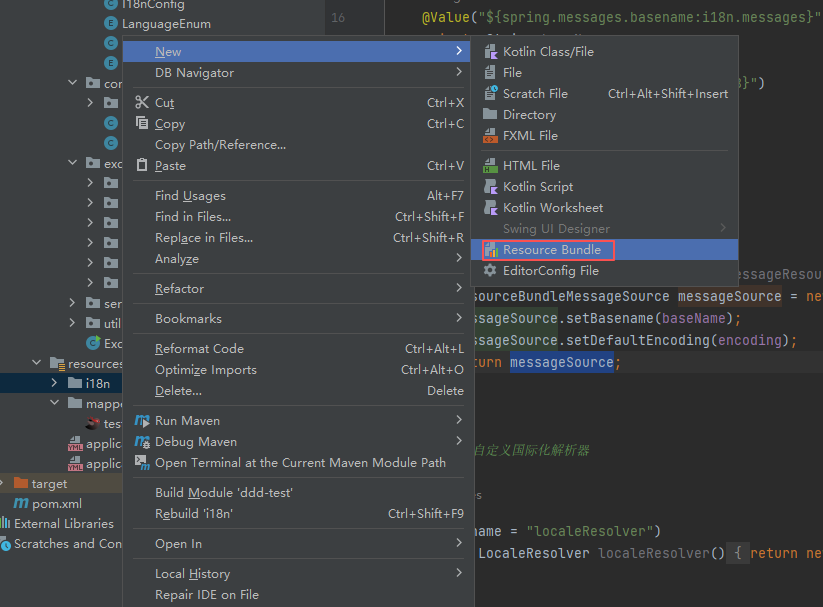The image size is (823, 607).
Task: Click the Open Terminal icon
Action: (x=142, y=463)
